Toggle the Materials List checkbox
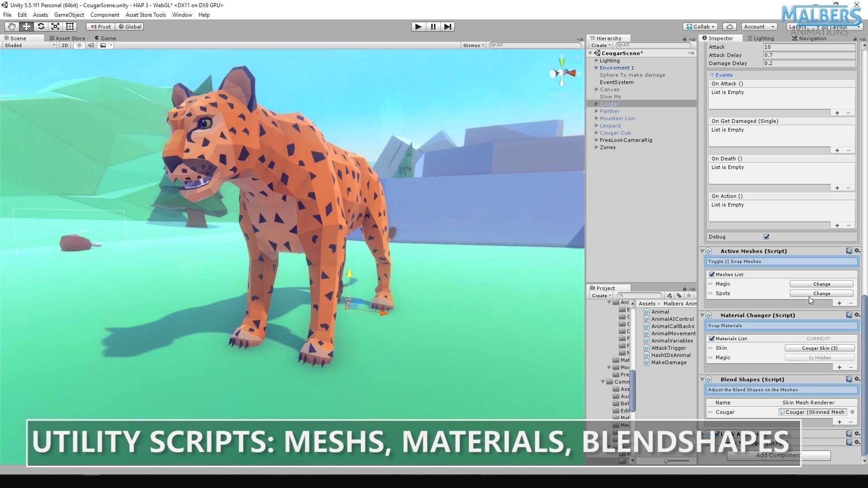 point(712,338)
